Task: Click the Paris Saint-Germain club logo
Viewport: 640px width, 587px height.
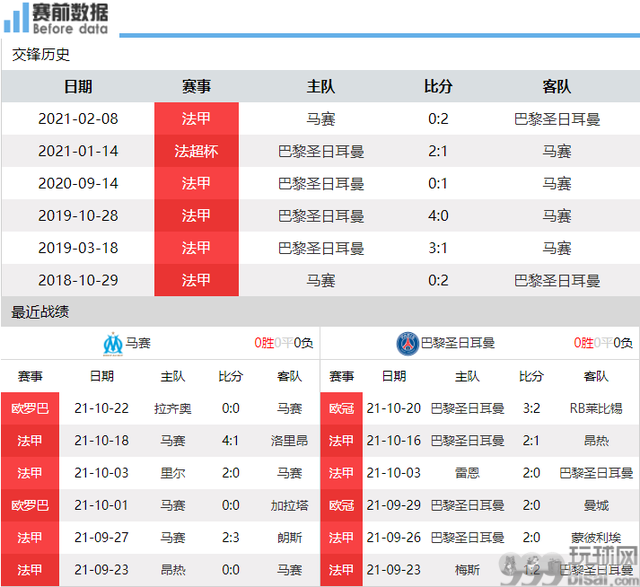Action: [407, 344]
